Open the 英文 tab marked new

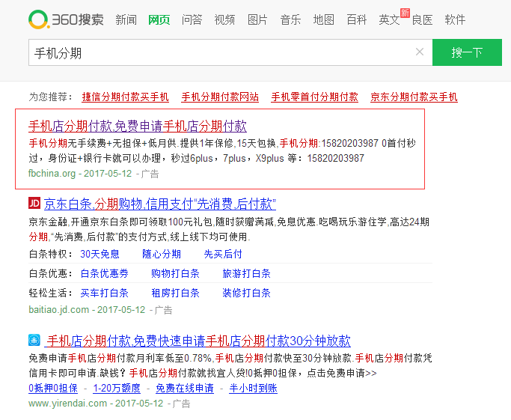click(389, 19)
